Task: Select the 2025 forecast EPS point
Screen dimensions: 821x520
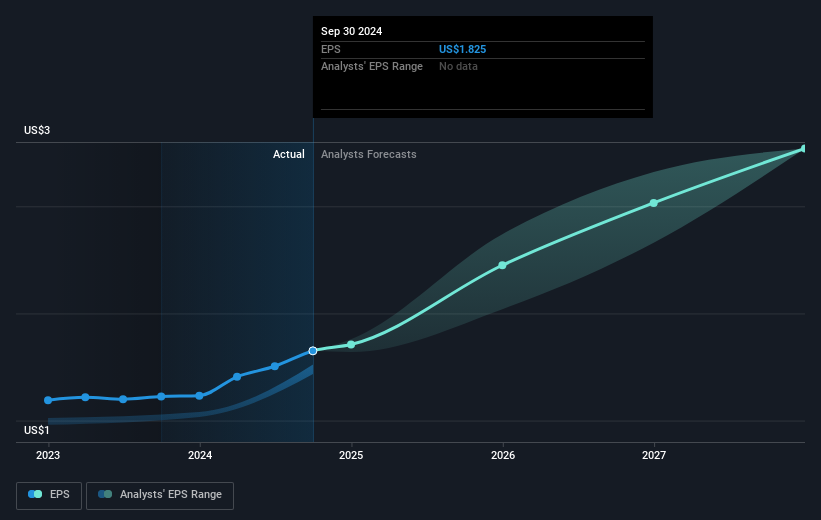Action: [351, 345]
